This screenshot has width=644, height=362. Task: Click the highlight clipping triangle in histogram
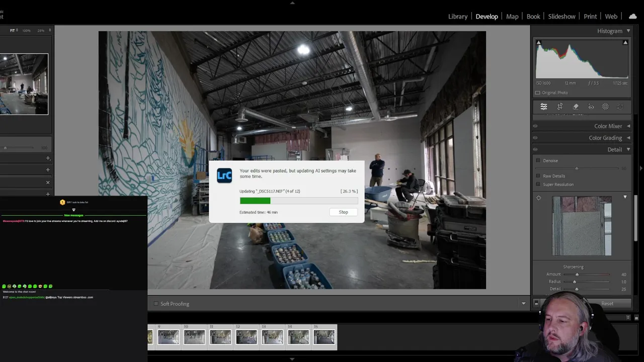[625, 43]
